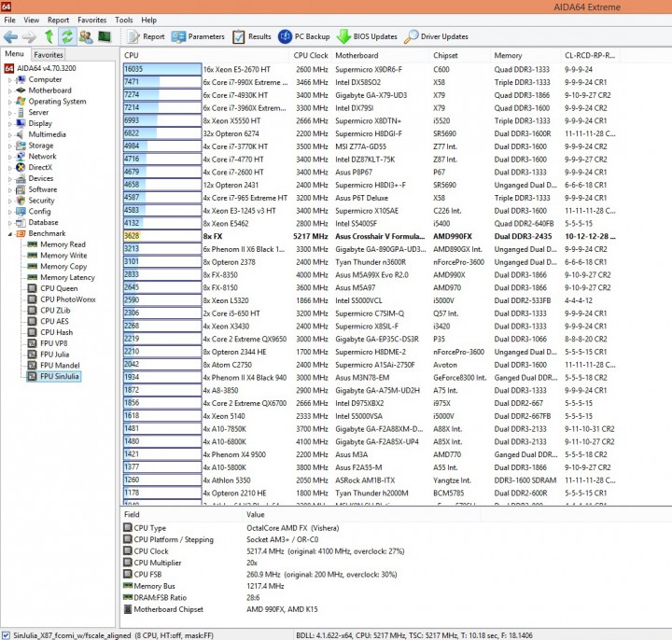Viewport: 672px width, 640px height.
Task: Click the CPU Clock field row
Action: pos(264,551)
